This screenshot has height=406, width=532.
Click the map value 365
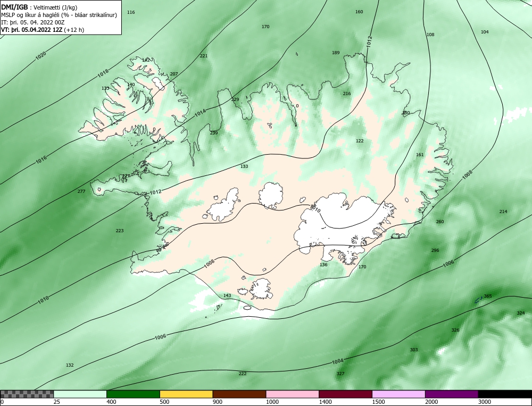tap(487, 296)
